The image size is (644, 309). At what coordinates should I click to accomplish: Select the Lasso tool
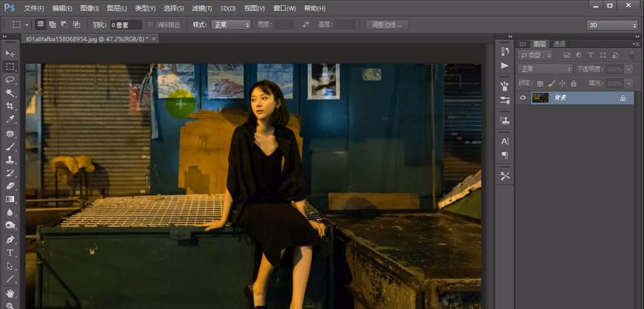click(x=10, y=80)
